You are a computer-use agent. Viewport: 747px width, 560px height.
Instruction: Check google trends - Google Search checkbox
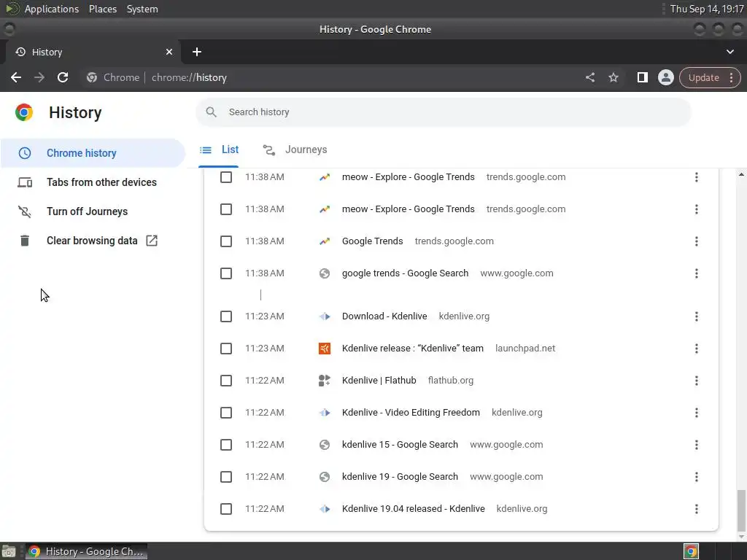tap(226, 273)
